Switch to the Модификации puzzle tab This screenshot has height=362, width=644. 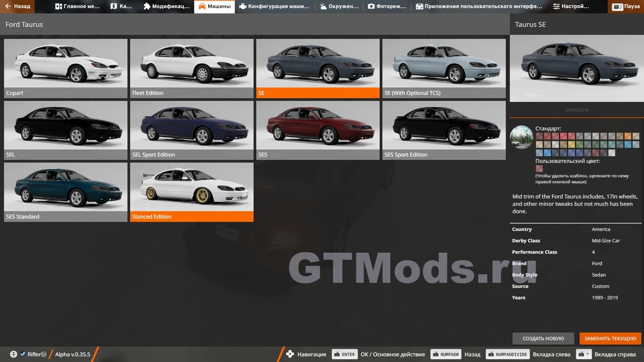click(x=166, y=7)
